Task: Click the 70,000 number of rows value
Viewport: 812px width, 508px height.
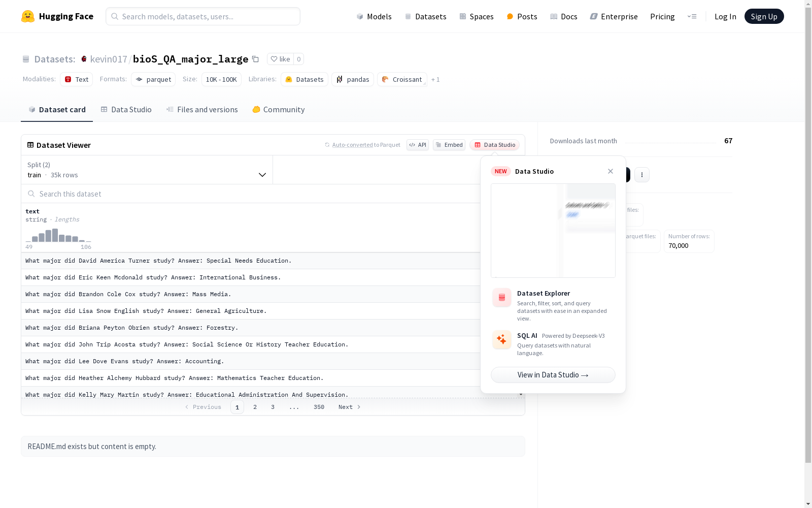Action: [679, 246]
